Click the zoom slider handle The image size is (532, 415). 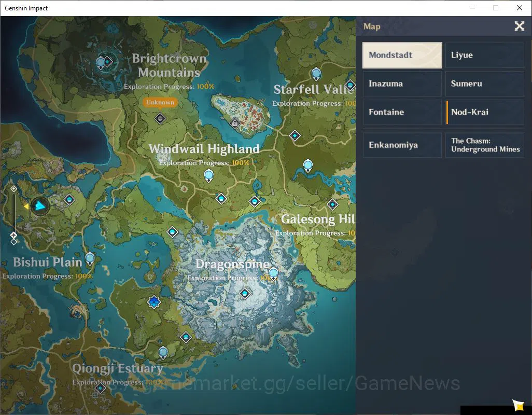pos(13,235)
